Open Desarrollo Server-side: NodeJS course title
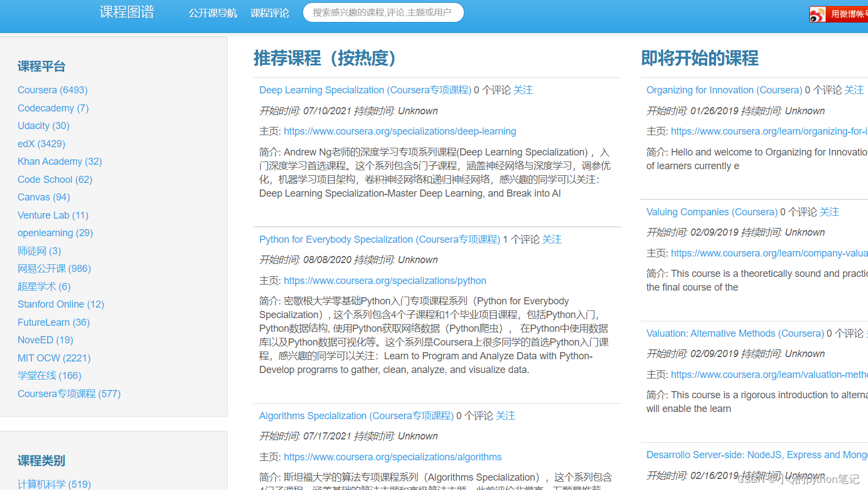This screenshot has height=490, width=868. [757, 455]
